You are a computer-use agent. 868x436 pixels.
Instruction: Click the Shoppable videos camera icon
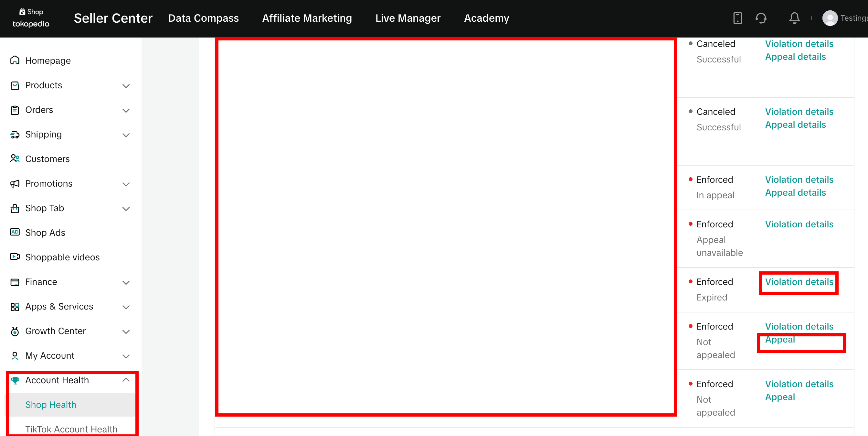[15, 256]
